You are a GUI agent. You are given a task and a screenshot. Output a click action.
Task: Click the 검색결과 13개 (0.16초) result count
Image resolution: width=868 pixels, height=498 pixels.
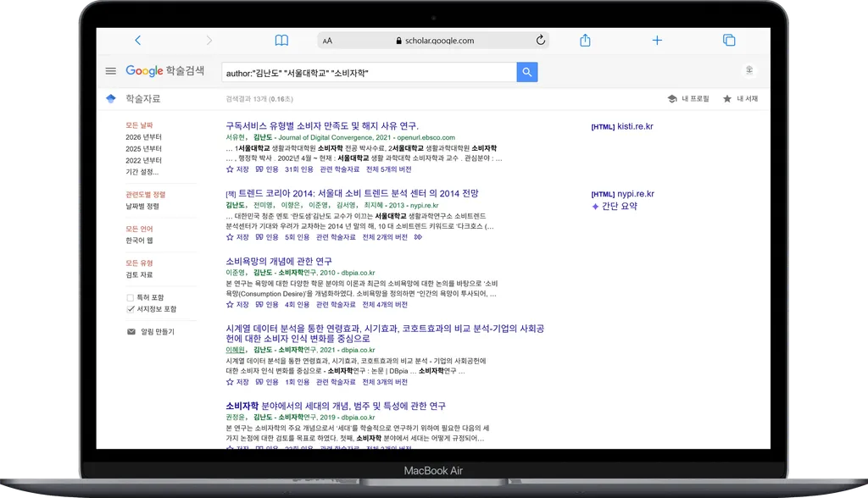[x=259, y=99]
